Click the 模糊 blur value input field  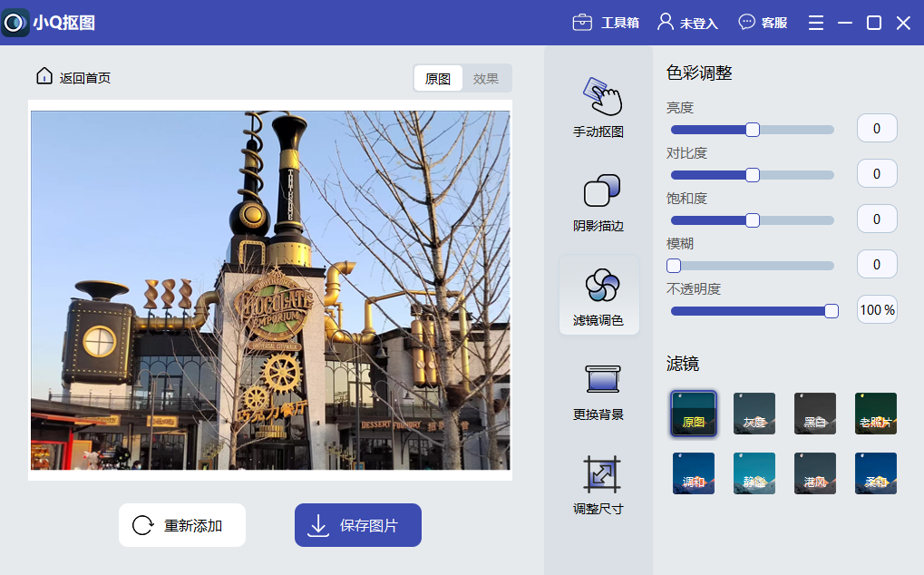(877, 264)
